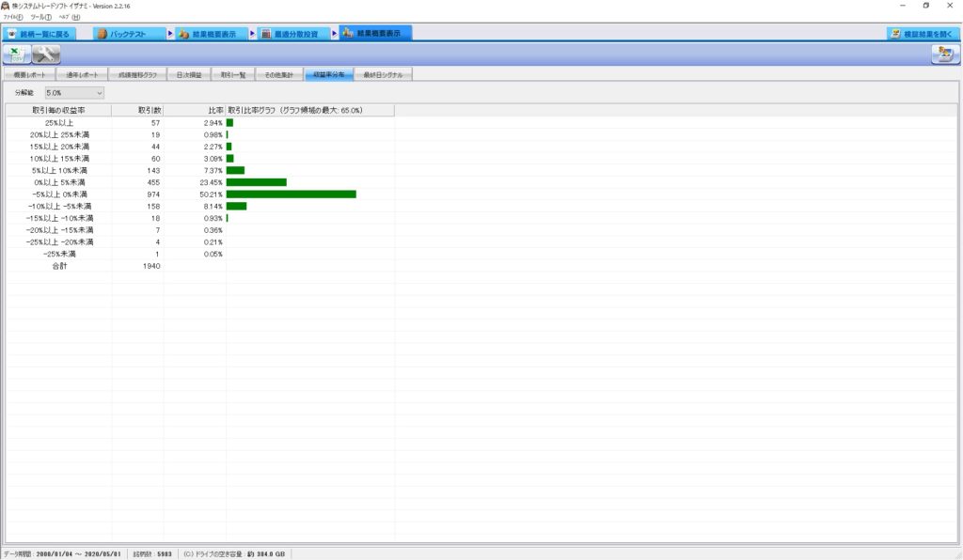The width and height of the screenshot is (963, 560).
Task: Click the 取引毎の収益率 column header
Action: point(58,110)
